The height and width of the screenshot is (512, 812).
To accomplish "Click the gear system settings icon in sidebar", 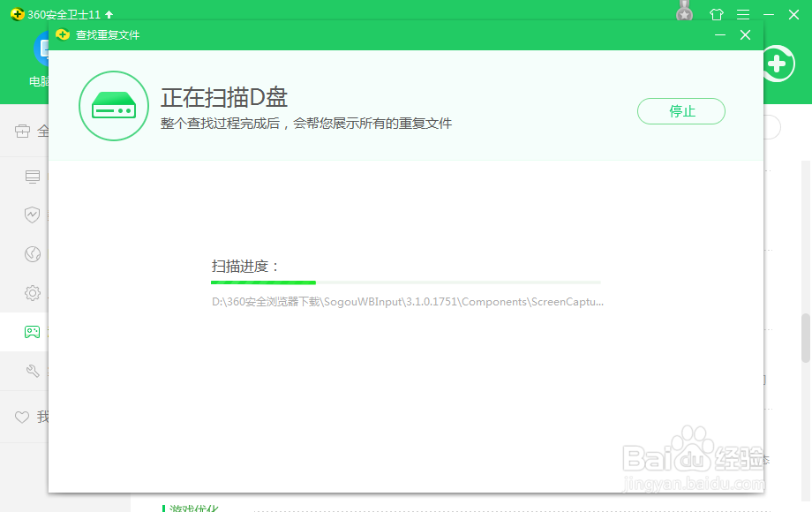I will pos(33,293).
